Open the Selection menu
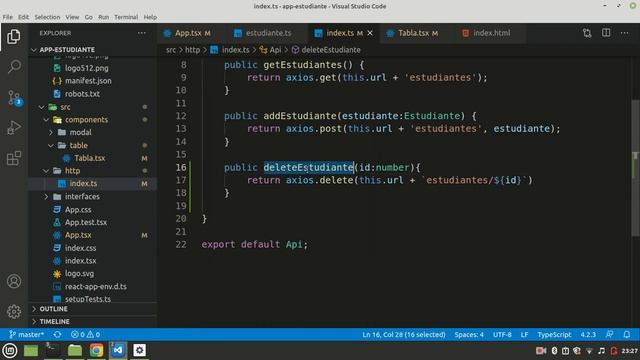 click(x=47, y=17)
